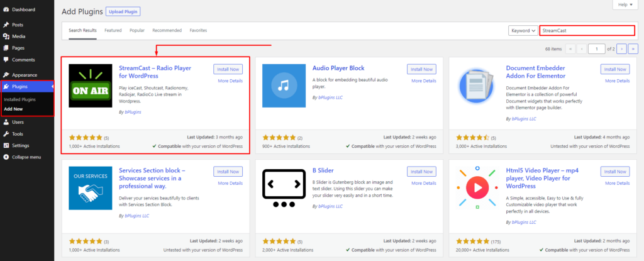Open B Slider title link

323,170
